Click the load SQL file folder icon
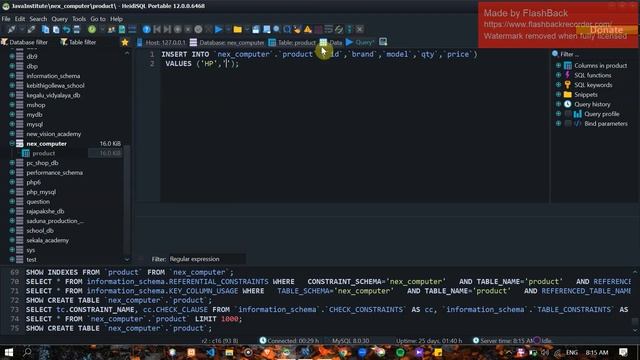 click(238, 29)
